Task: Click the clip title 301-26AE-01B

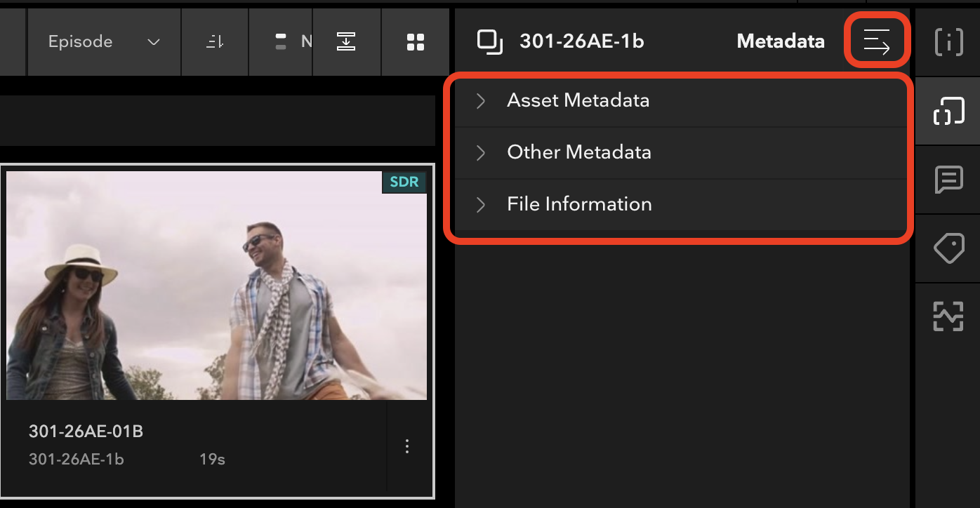Action: point(86,432)
